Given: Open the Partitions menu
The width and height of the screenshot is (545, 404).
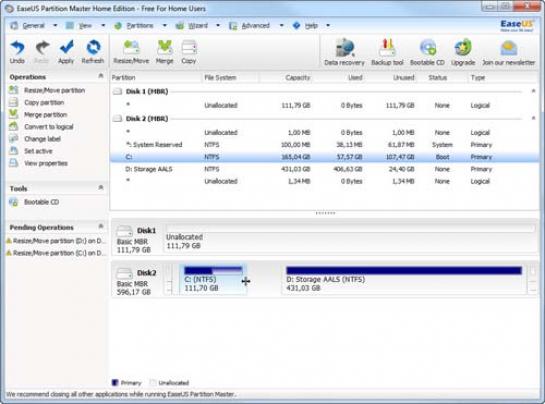Looking at the screenshot, I should tap(140, 25).
